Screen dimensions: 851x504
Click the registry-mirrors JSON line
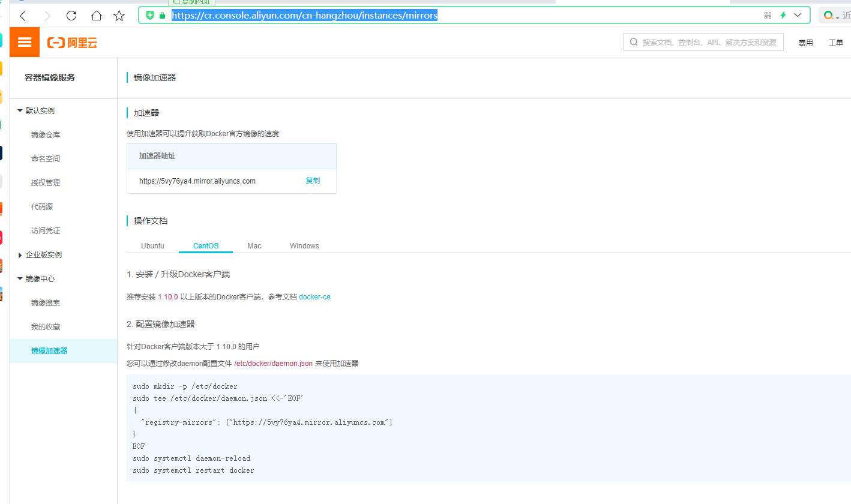266,422
